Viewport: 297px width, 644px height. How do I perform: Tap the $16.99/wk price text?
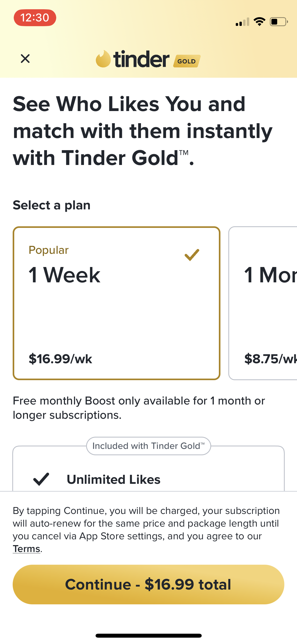60,359
